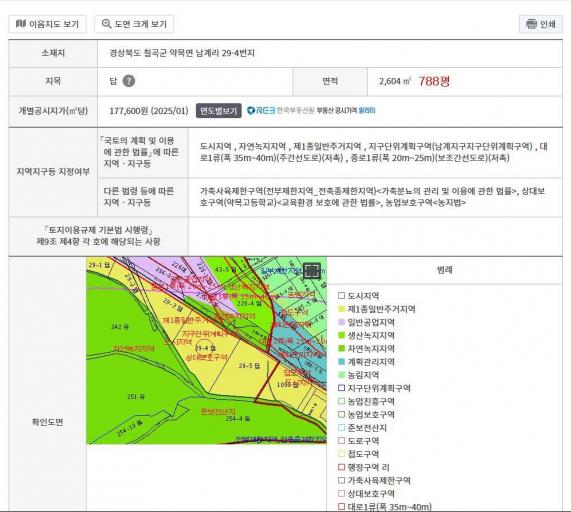Toggle the 지구단위계획구역 legend box

click(x=341, y=388)
